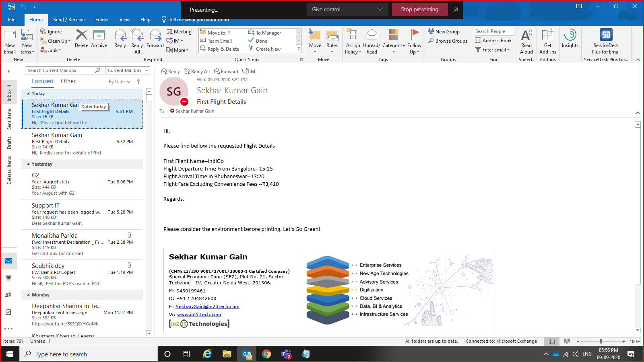The width and height of the screenshot is (644, 362).
Task: Switch to Reading View in status bar
Action: pos(567,341)
